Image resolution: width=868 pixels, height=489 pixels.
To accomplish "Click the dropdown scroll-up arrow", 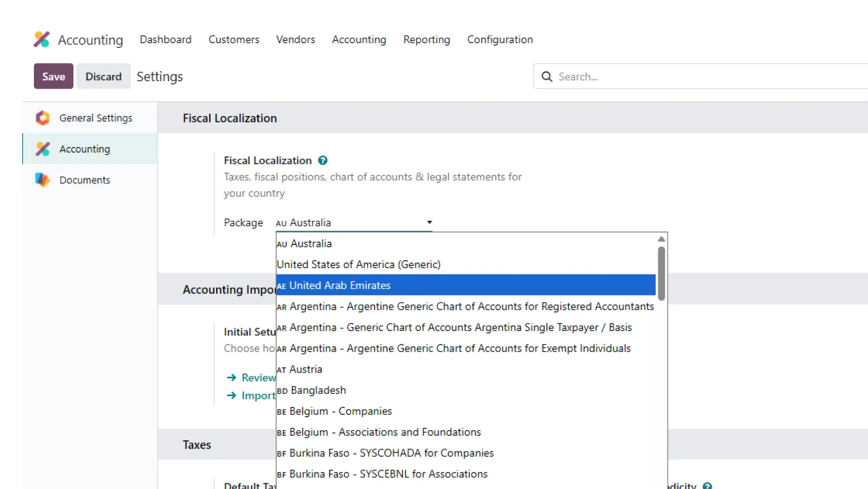I will (x=661, y=239).
